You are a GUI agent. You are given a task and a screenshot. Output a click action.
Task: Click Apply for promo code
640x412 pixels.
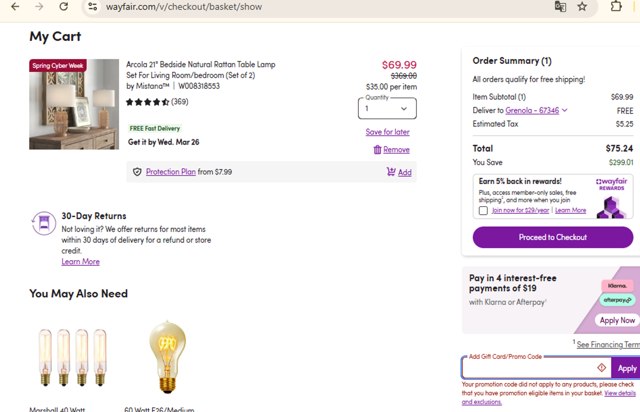coord(627,368)
